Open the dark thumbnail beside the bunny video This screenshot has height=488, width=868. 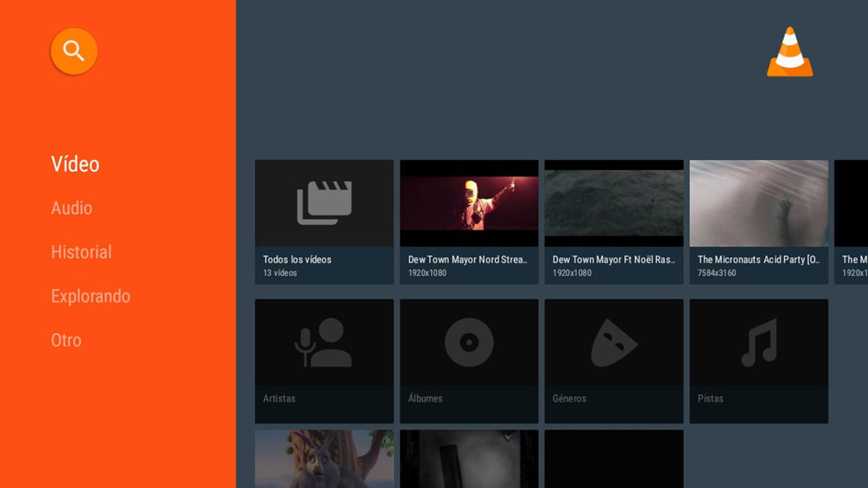click(468, 461)
